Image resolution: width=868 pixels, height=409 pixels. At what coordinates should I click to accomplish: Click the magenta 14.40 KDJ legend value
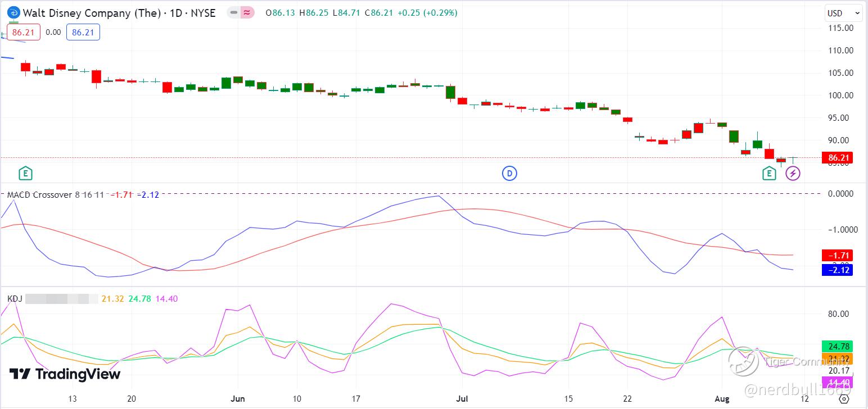click(166, 299)
